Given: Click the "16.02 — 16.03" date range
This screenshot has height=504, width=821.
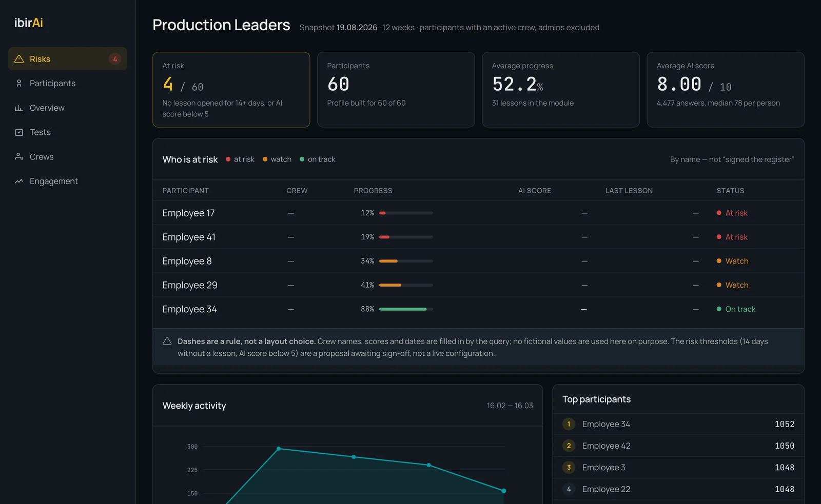Looking at the screenshot, I should click(510, 406).
